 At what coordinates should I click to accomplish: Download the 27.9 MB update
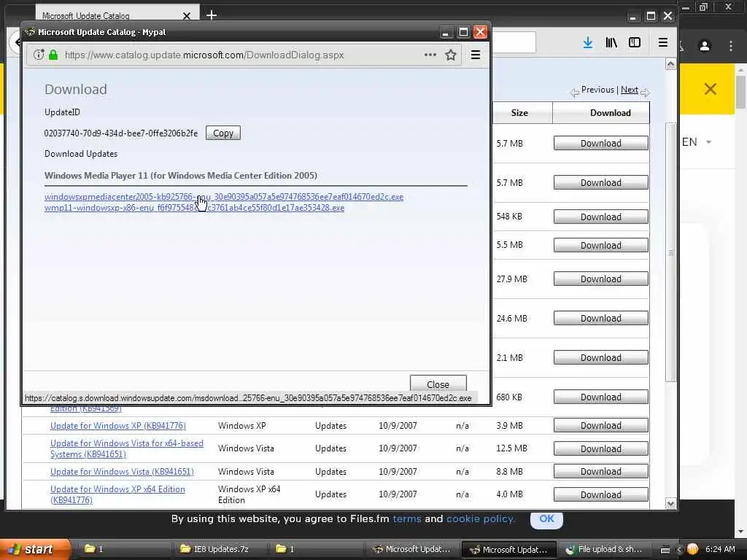tap(601, 279)
